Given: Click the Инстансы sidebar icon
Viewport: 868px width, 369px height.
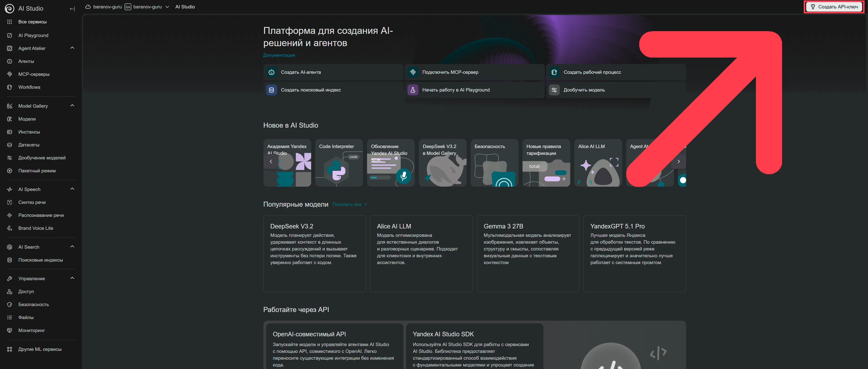Looking at the screenshot, I should click(x=10, y=132).
